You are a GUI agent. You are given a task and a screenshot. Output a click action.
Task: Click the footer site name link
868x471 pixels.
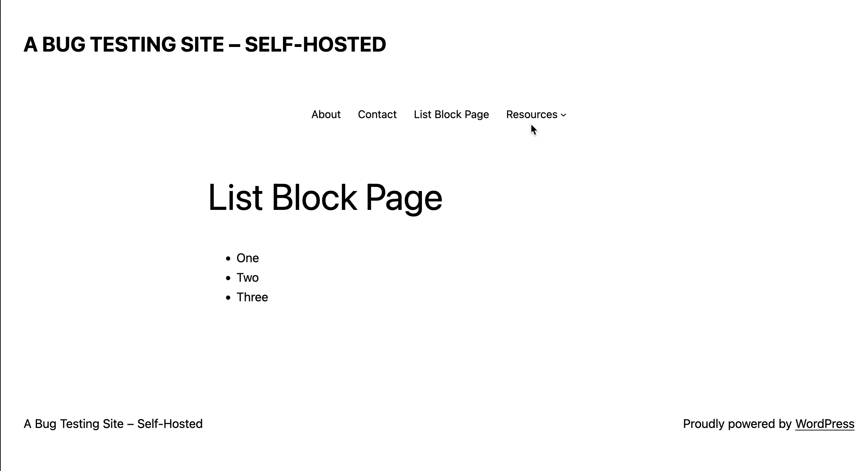(113, 424)
